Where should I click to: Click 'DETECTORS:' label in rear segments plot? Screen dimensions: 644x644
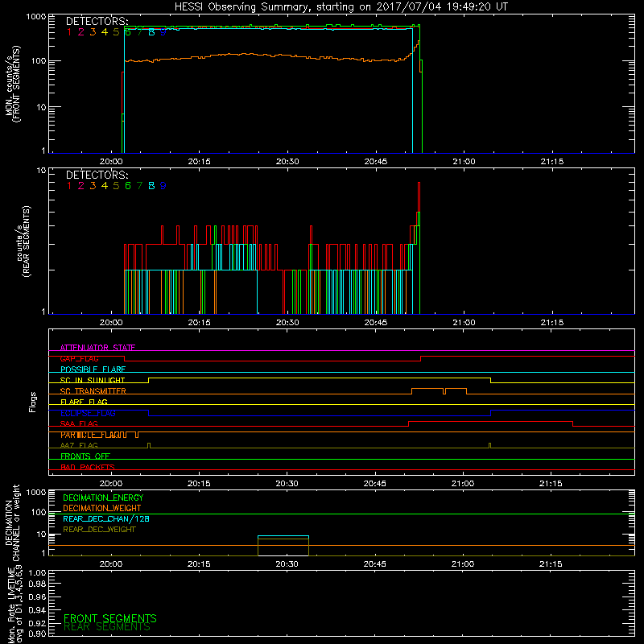point(97,175)
